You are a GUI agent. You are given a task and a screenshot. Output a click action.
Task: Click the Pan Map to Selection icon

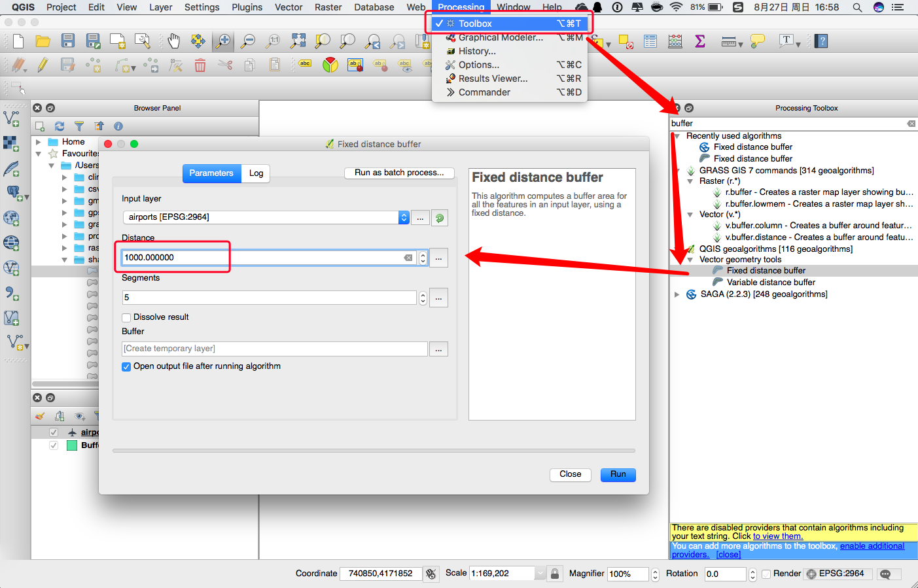click(198, 41)
